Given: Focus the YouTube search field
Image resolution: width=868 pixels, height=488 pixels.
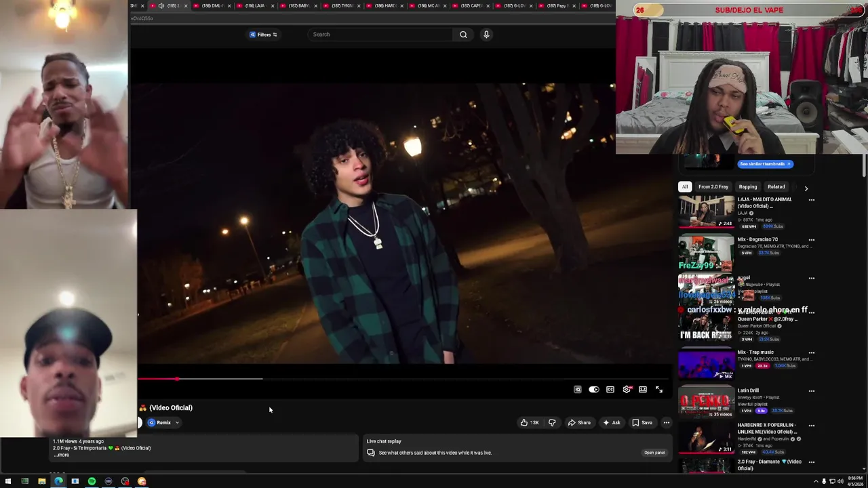Looking at the screenshot, I should pos(380,35).
